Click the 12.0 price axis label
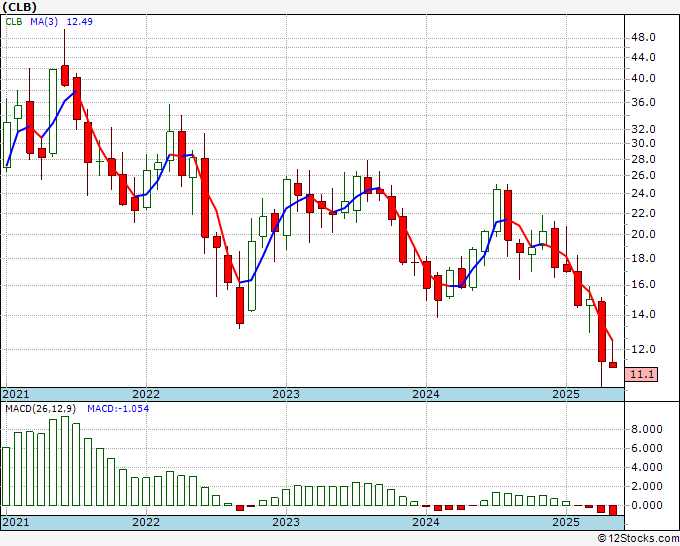680x546 pixels. coord(643,350)
